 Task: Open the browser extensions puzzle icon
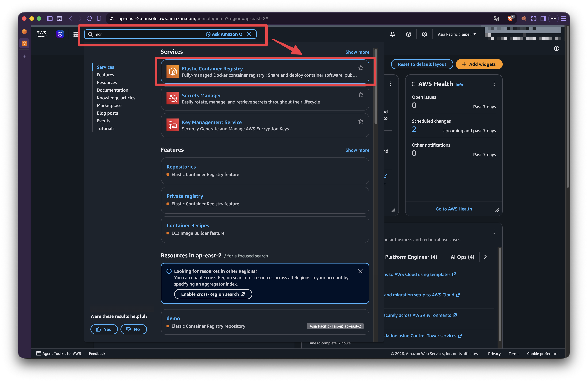534,19
